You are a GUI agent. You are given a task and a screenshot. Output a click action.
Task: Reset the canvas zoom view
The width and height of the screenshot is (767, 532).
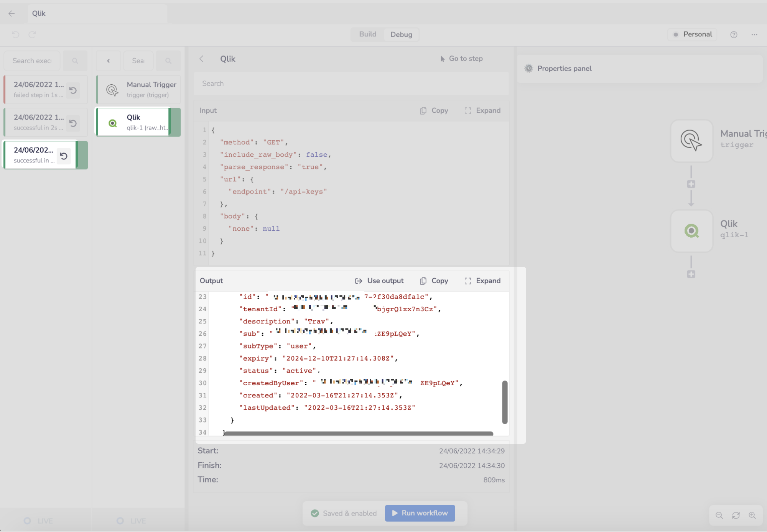tap(736, 516)
